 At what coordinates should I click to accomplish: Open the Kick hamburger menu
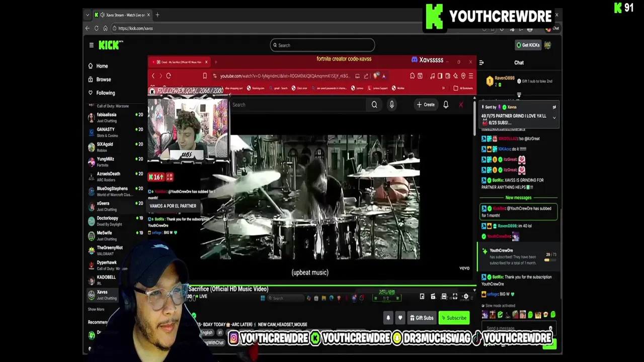[91, 45]
